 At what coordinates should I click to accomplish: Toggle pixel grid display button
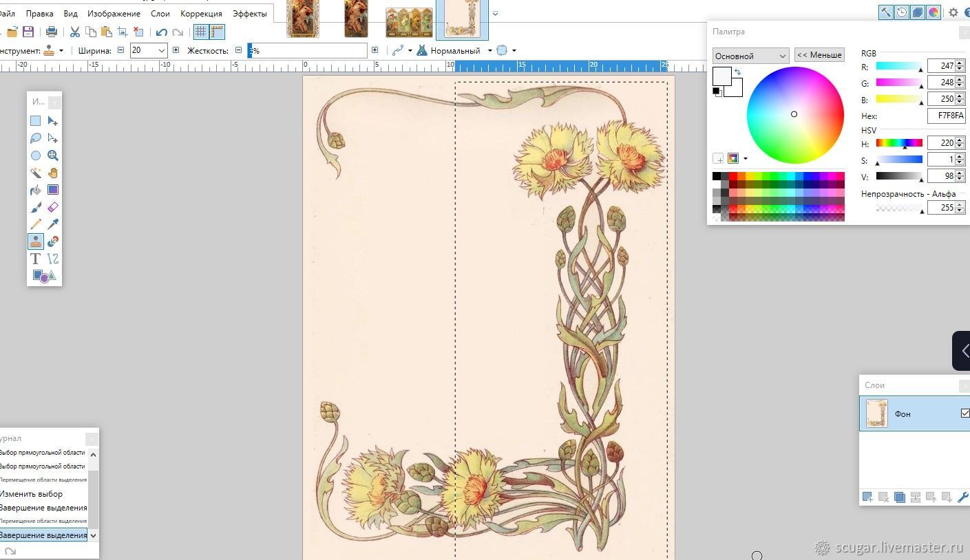pos(200,32)
